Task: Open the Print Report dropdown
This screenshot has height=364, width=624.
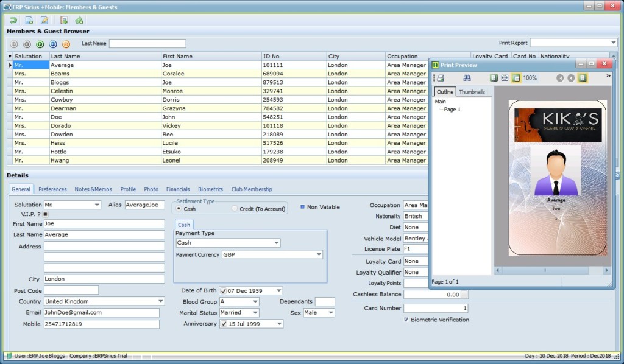Action: (x=613, y=43)
